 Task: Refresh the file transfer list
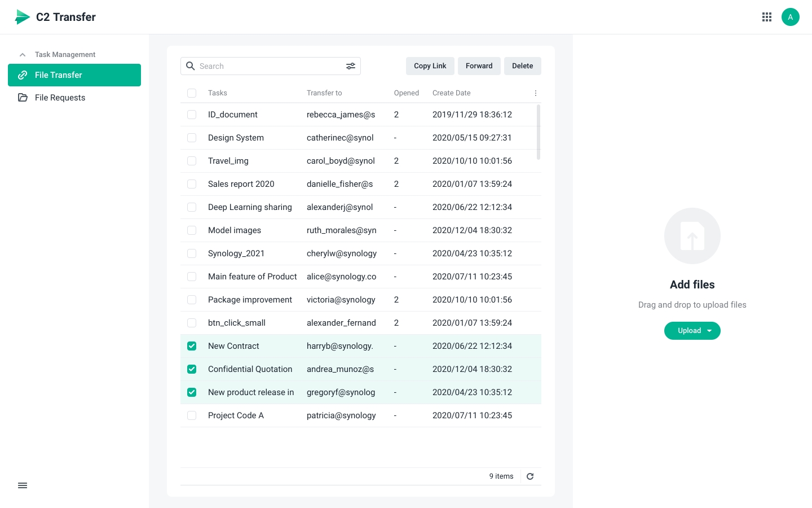click(530, 476)
